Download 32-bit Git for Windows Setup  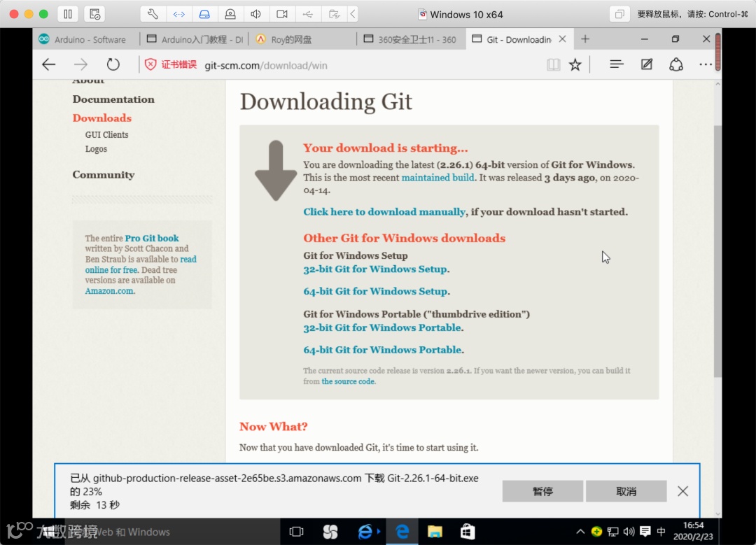[375, 269]
